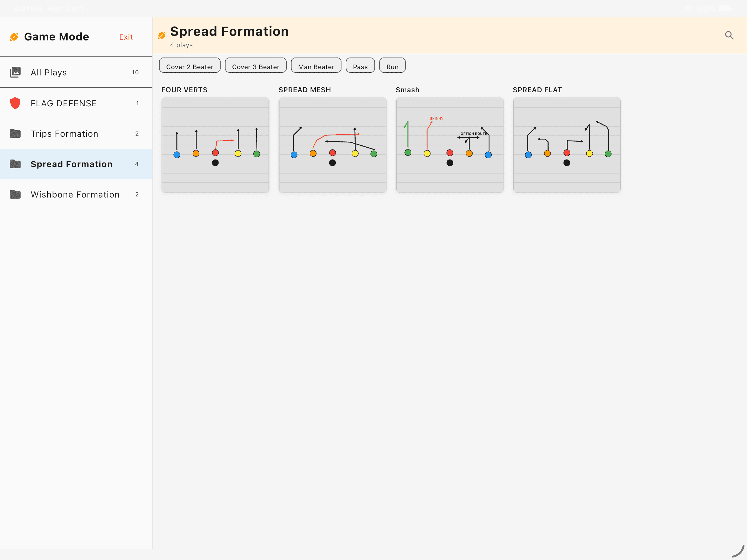Click the Smash title text
The image size is (747, 560).
(x=408, y=90)
